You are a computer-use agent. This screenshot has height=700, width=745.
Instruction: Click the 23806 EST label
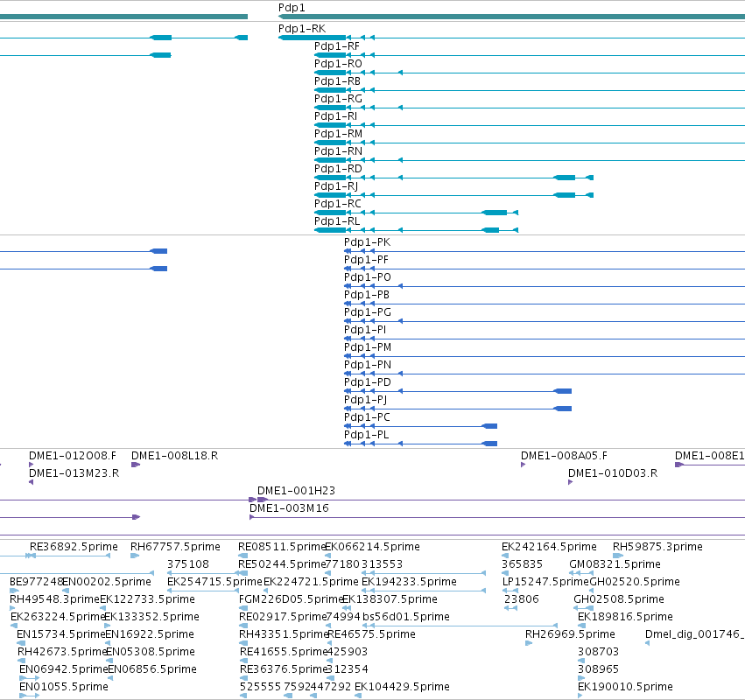tap(522, 599)
